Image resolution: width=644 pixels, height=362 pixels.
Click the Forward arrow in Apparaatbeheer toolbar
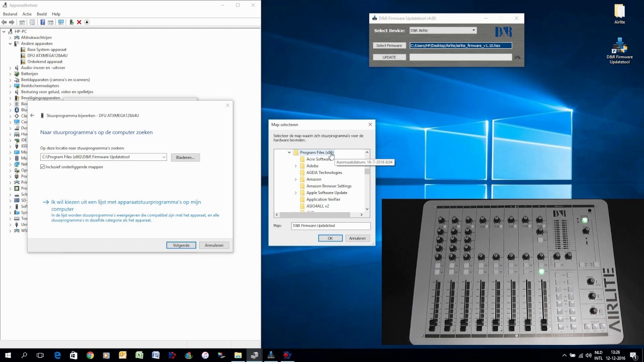click(12, 22)
